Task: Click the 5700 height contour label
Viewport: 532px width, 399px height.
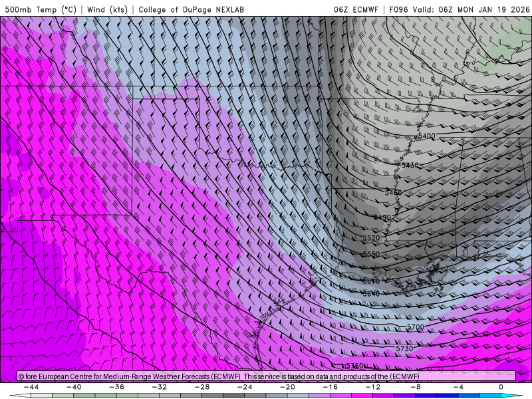Action: point(415,327)
